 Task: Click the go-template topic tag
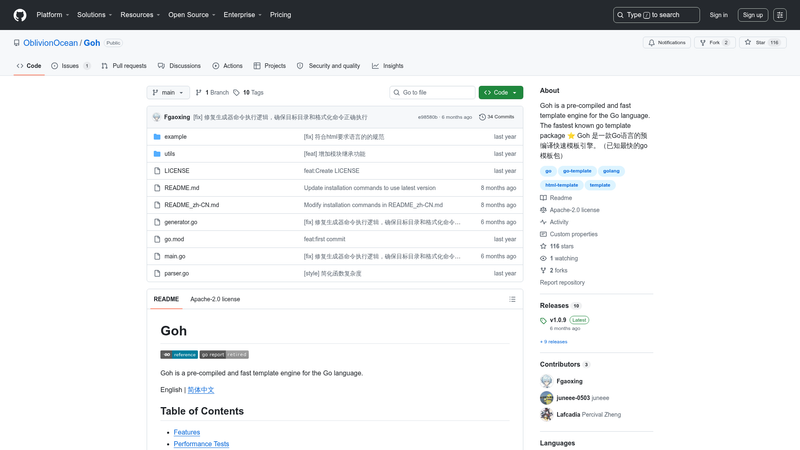[577, 171]
